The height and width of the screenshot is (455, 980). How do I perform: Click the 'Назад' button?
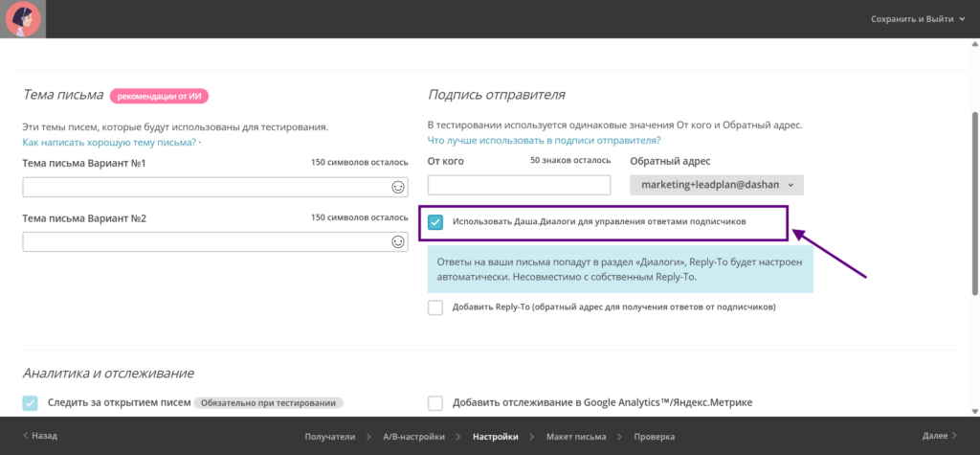pyautogui.click(x=40, y=436)
